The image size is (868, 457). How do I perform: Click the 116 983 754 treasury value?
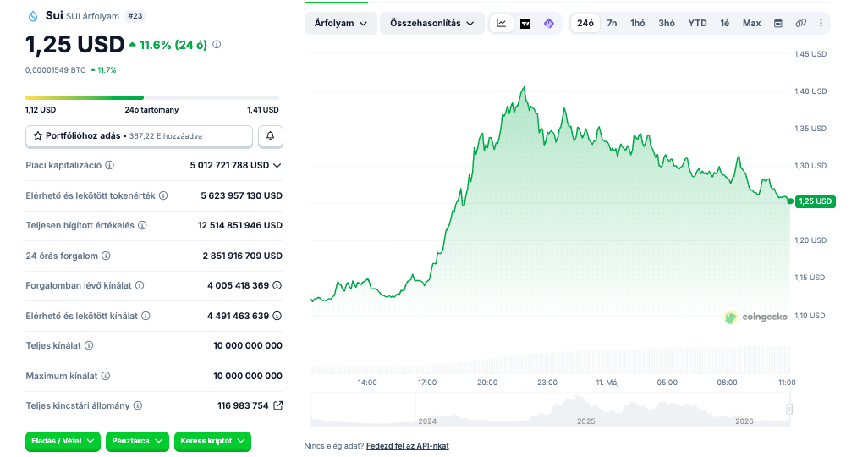click(243, 405)
